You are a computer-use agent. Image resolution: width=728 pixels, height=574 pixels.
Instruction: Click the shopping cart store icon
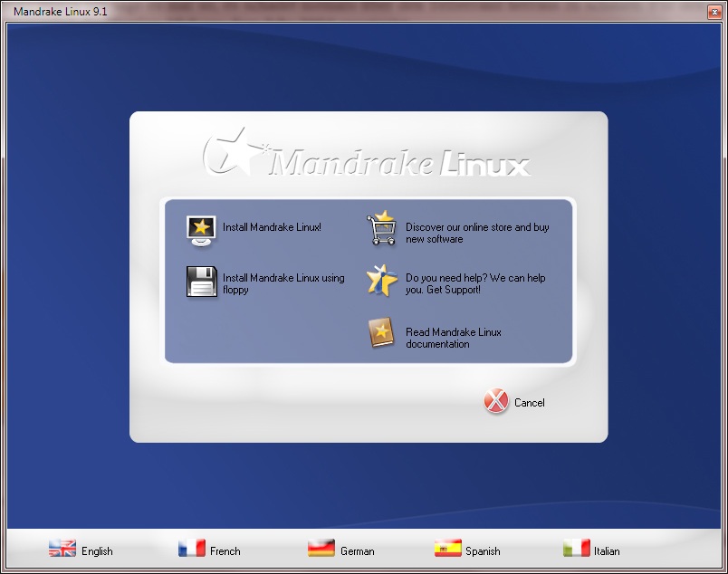pyautogui.click(x=381, y=228)
